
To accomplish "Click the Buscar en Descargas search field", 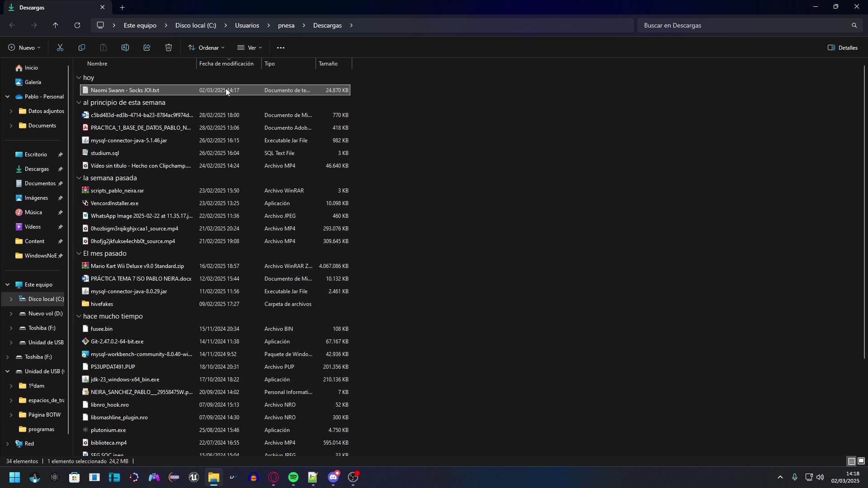I will (x=744, y=25).
